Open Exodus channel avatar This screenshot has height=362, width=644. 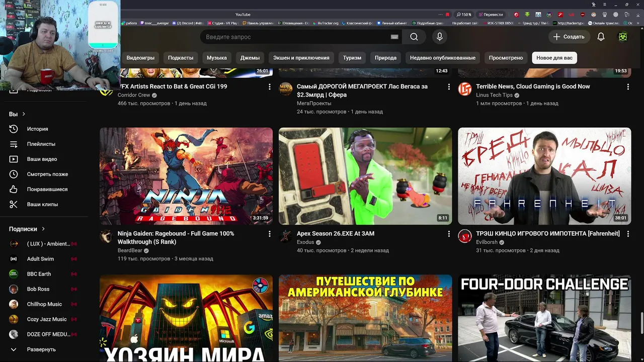286,236
